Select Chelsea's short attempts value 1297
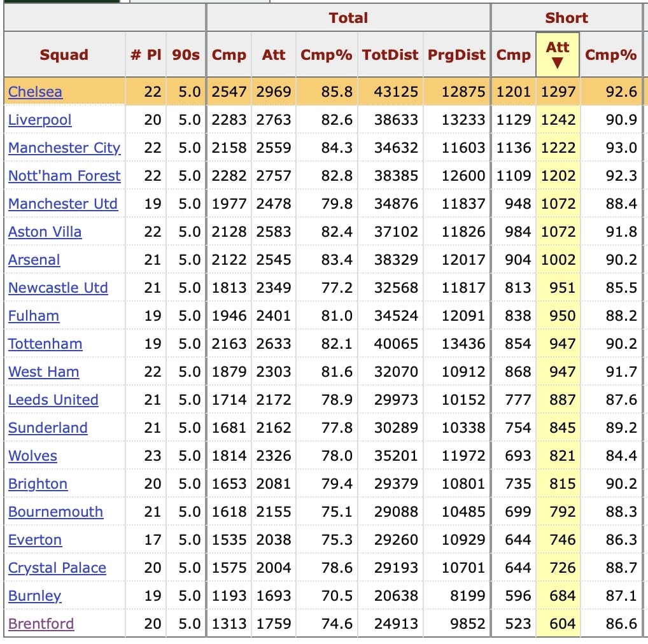The height and width of the screenshot is (644, 648). 558,92
